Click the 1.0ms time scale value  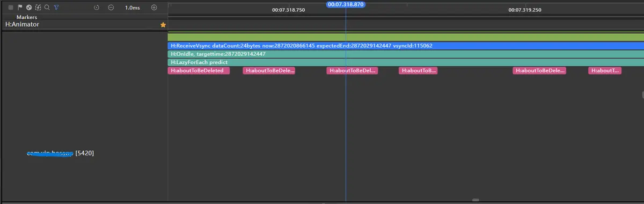click(x=132, y=8)
